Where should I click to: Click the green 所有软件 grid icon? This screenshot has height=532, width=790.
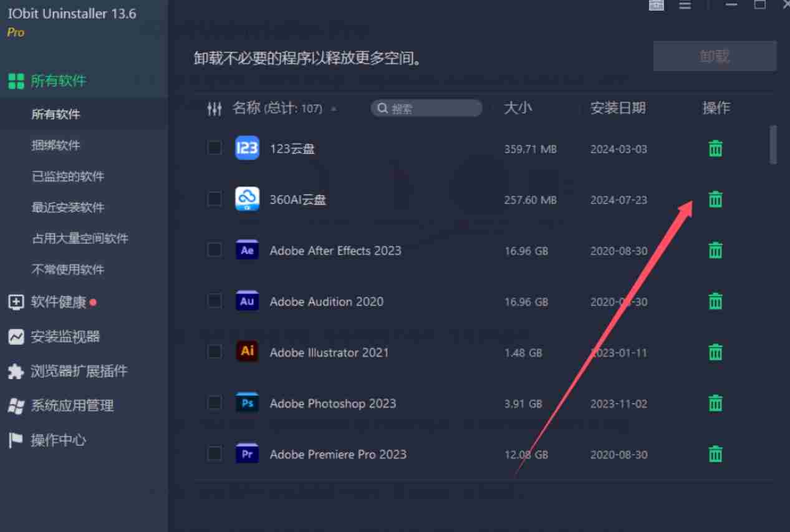pyautogui.click(x=16, y=81)
